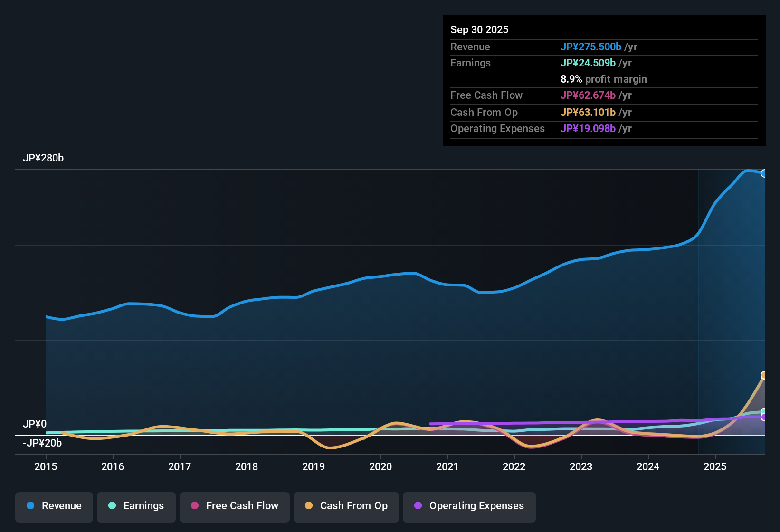The image size is (780, 532).
Task: Click the Free Cash Flow legend dot icon
Action: 194,506
